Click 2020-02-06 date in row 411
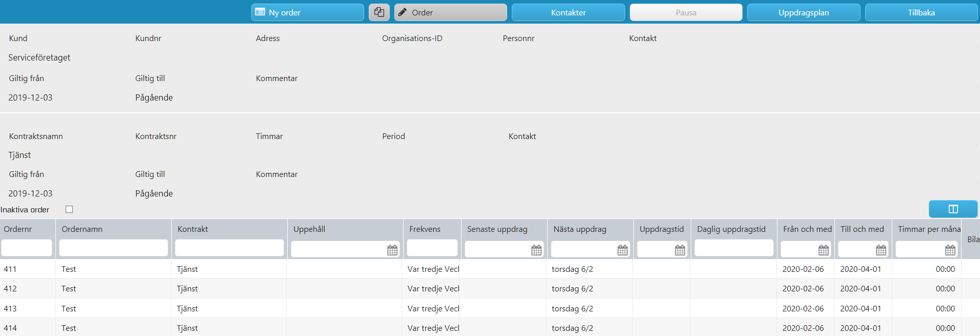This screenshot has height=336, width=980. 803,269
